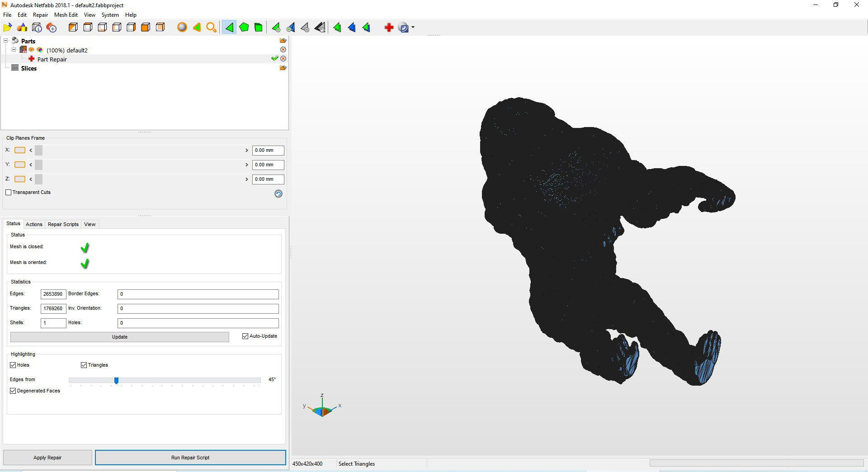Click the solid orange view cube icon
This screenshot has width=868, height=472.
tap(146, 28)
